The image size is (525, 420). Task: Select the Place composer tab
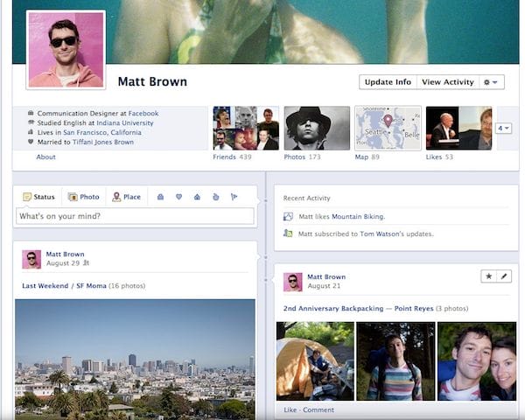coord(126,197)
